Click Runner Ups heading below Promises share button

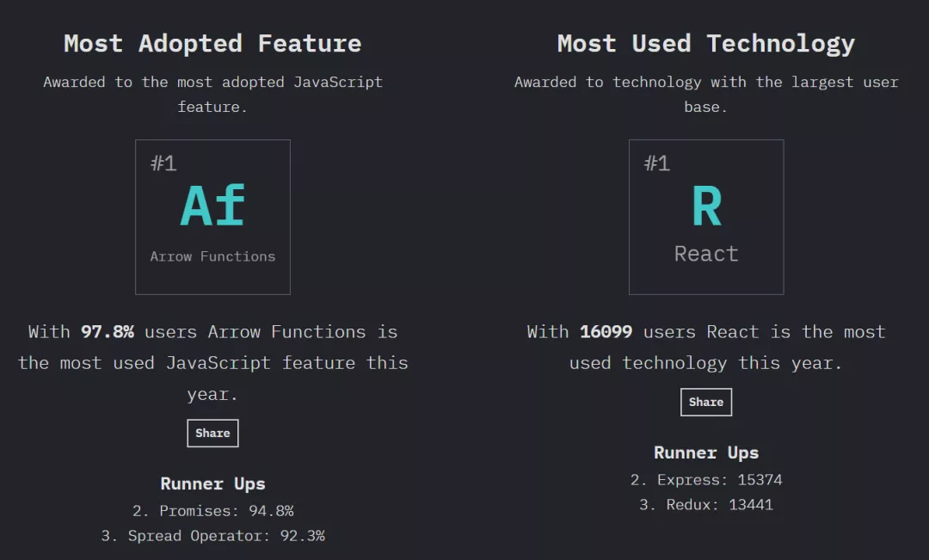(212, 484)
